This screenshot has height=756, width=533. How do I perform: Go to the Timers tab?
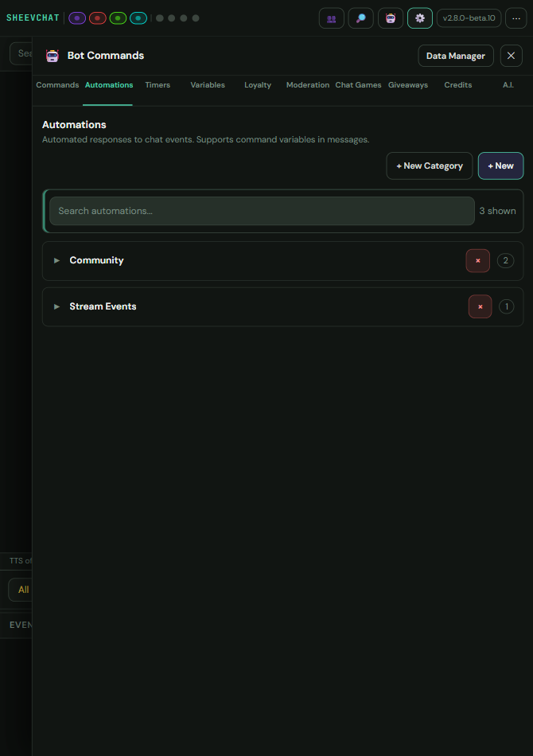point(158,85)
